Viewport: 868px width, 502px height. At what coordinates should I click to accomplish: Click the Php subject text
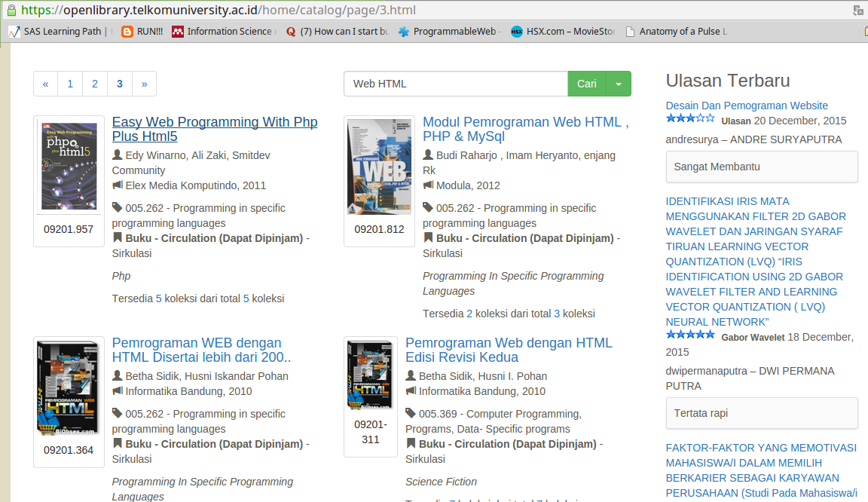(121, 275)
